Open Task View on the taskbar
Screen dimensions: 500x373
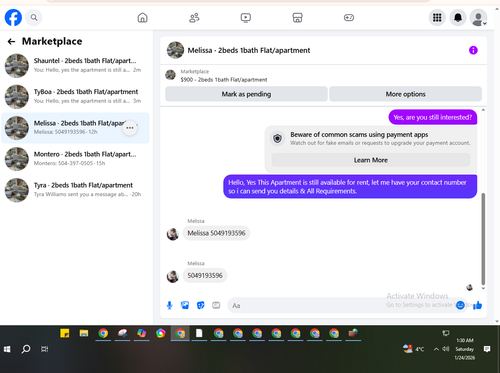(x=44, y=349)
